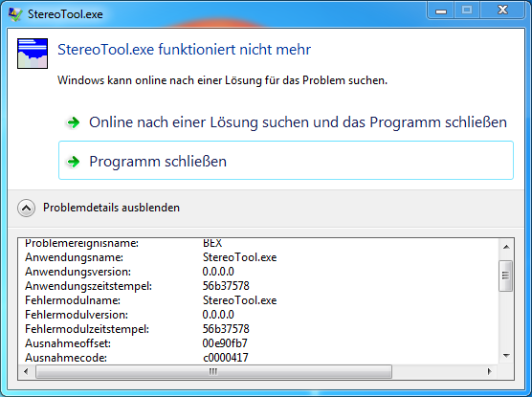Click the Ausnahmeoffset 00e90fb7 value
This screenshot has height=397, width=532.
click(225, 343)
